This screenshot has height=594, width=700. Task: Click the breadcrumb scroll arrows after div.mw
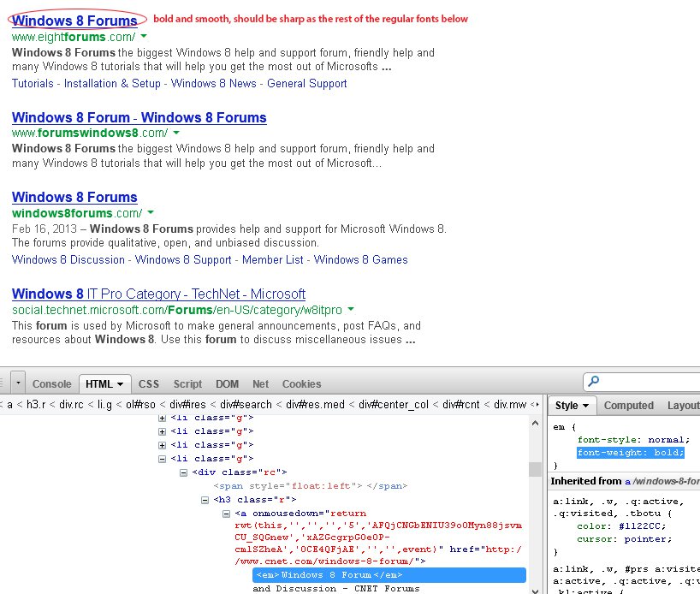(x=535, y=405)
